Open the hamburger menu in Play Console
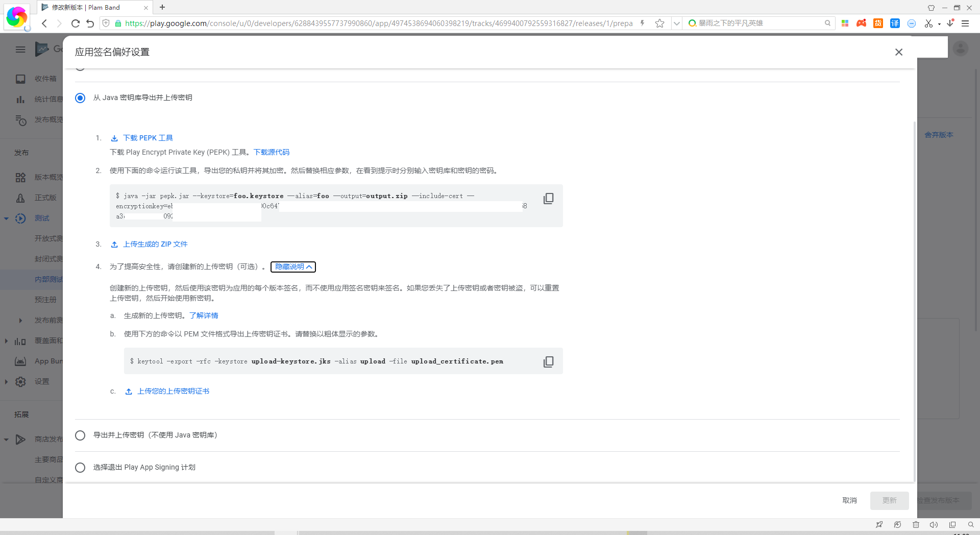Viewport: 980px width, 535px height. click(x=20, y=50)
